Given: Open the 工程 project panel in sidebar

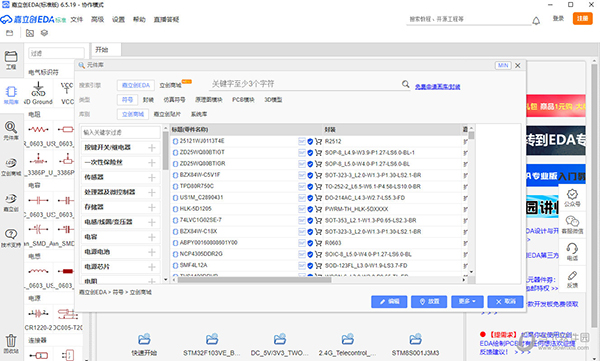Looking at the screenshot, I should pos(11,59).
